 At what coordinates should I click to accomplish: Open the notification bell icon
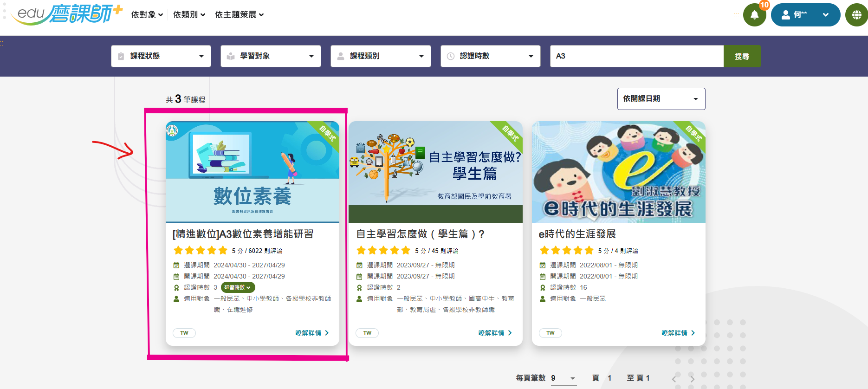[754, 15]
